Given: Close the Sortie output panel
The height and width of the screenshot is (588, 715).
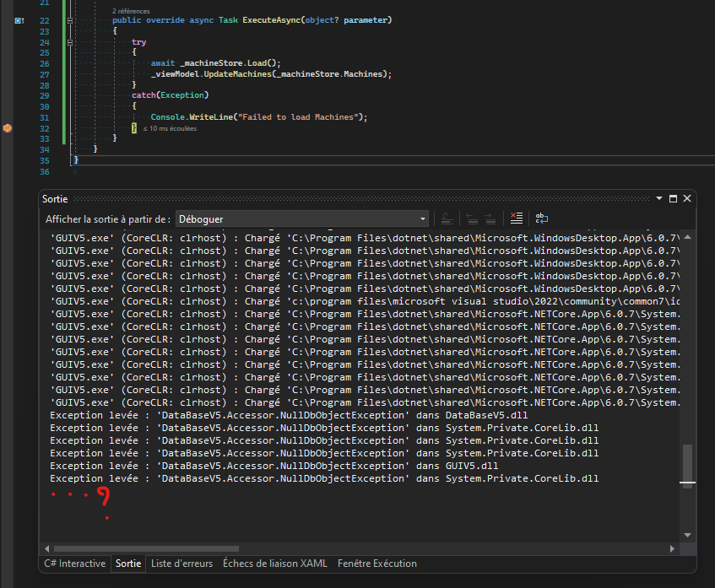Looking at the screenshot, I should pos(687,198).
